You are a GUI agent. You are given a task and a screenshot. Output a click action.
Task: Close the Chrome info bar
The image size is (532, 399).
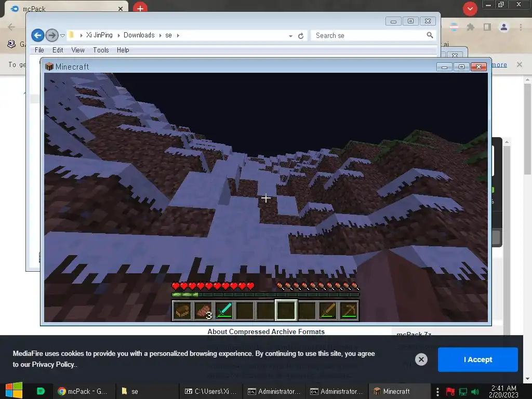point(519,64)
